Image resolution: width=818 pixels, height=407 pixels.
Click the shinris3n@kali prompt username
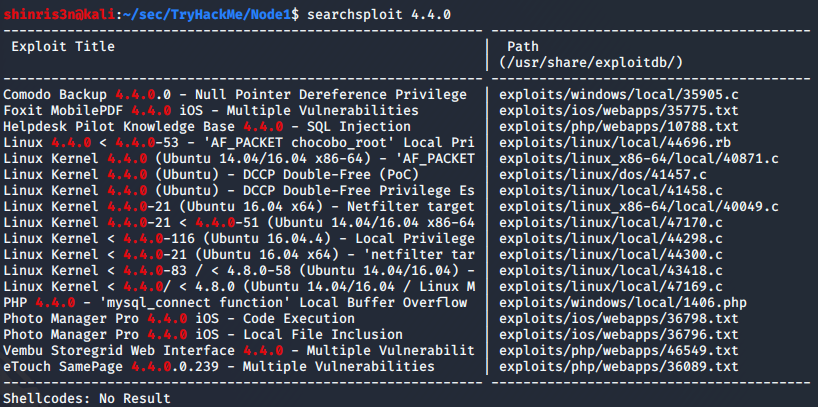coord(59,14)
